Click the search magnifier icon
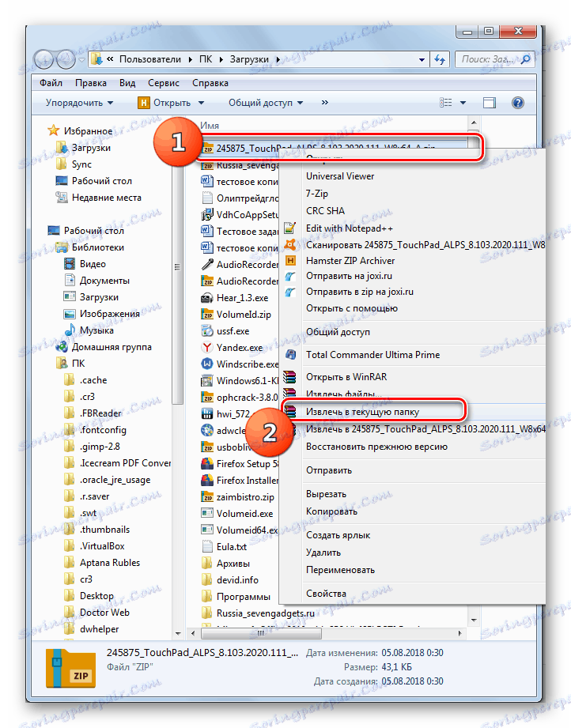 click(526, 59)
